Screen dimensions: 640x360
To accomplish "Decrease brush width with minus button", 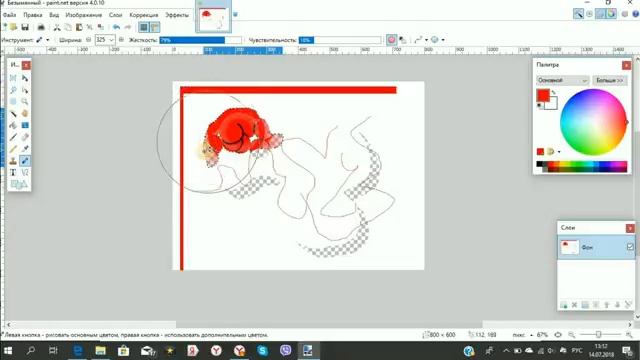I will [x=89, y=40].
